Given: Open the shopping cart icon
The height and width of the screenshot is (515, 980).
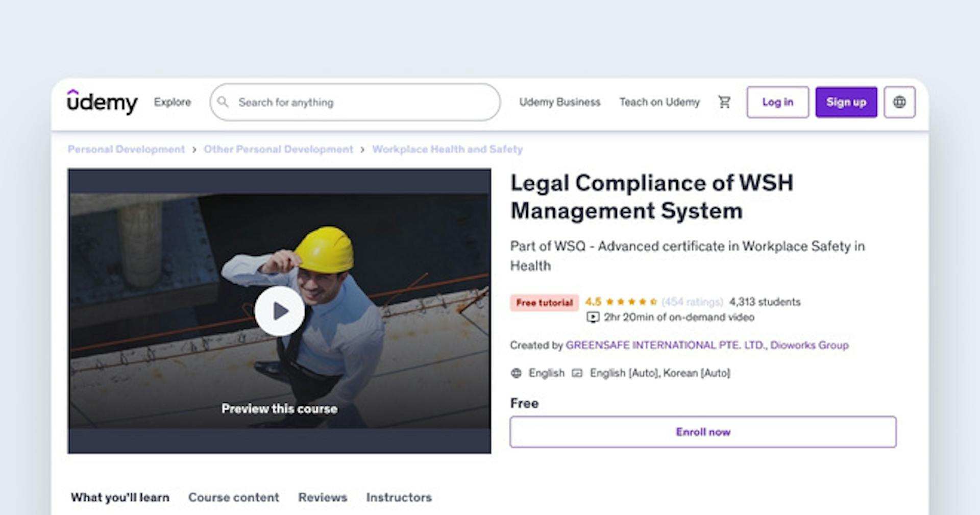Looking at the screenshot, I should (724, 102).
